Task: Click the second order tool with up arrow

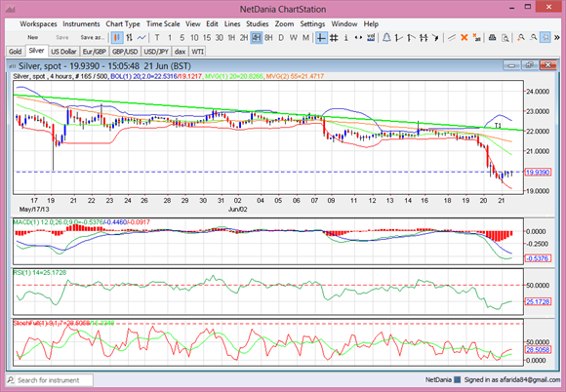Action: pyautogui.click(x=411, y=37)
